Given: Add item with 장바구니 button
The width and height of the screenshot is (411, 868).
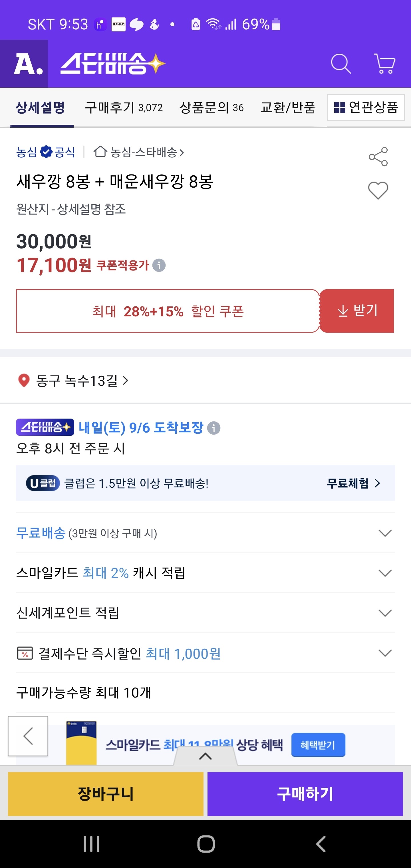Looking at the screenshot, I should (x=105, y=794).
